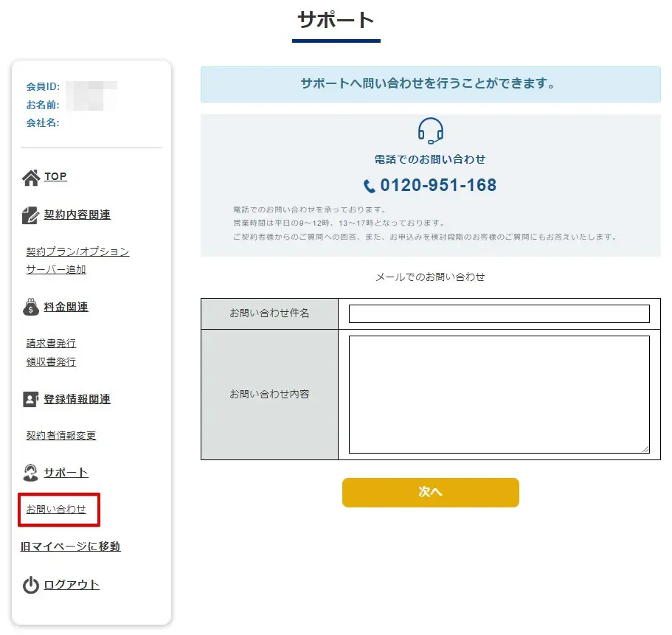Click the registration info card icon
Screen dimensions: 672x635
[30, 400]
